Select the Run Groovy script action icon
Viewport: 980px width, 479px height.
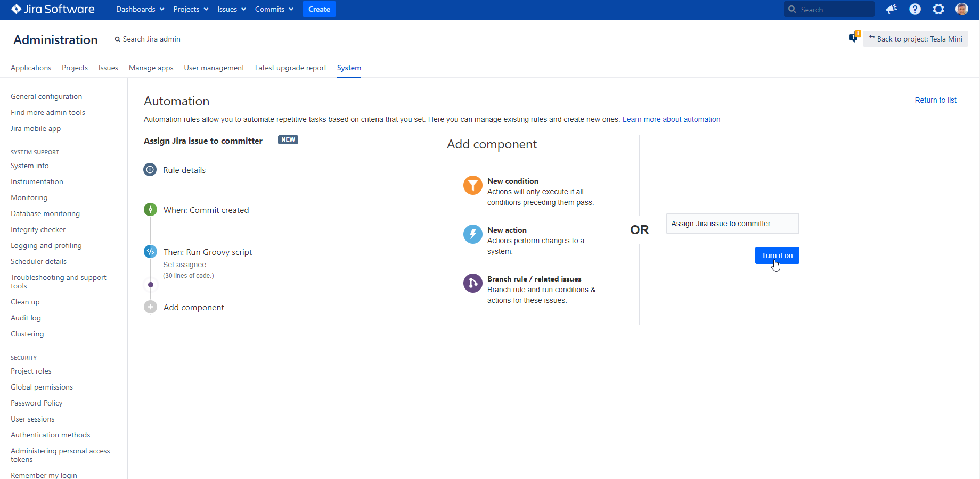coord(150,252)
